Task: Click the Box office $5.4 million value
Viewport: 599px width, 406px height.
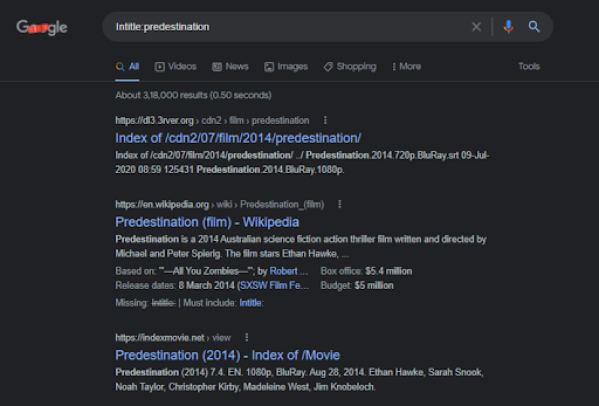Action: tap(389, 271)
